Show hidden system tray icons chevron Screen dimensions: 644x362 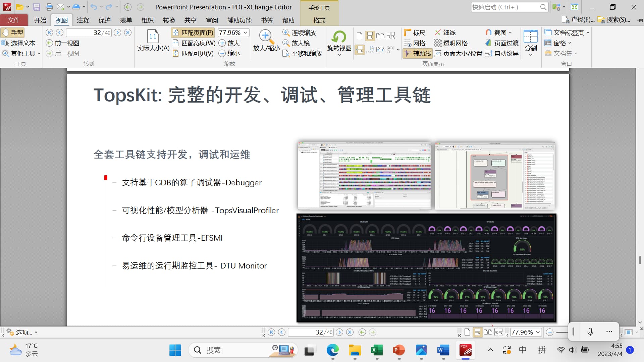point(490,350)
